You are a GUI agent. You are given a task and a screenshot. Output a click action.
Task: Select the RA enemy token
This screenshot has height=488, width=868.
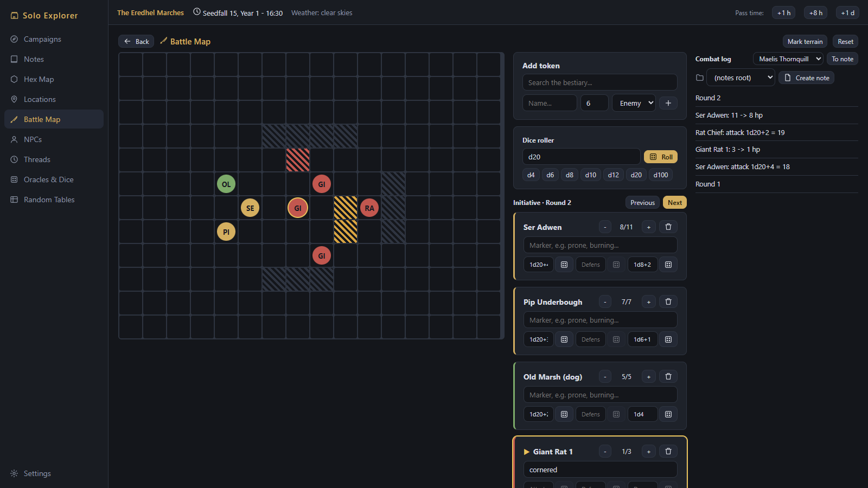coord(369,208)
